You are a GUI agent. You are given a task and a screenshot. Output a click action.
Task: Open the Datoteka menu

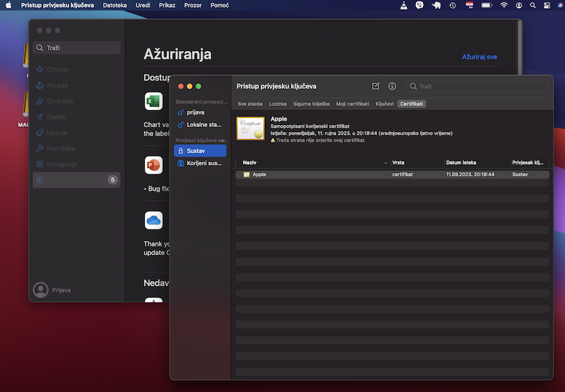click(x=114, y=5)
